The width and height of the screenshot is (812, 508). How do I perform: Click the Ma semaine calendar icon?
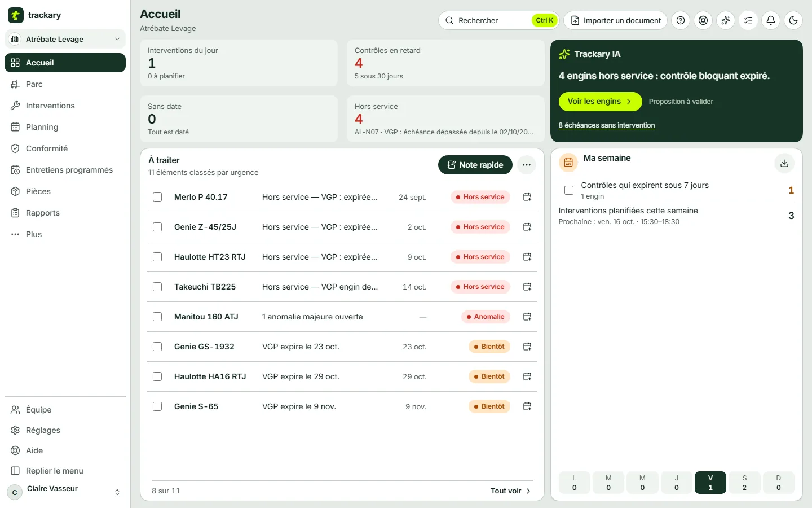[568, 163]
